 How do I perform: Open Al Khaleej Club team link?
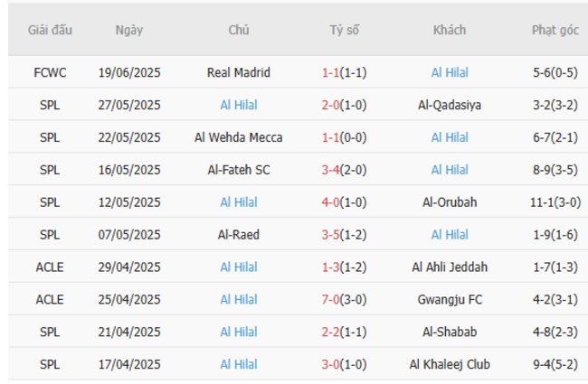(x=450, y=365)
